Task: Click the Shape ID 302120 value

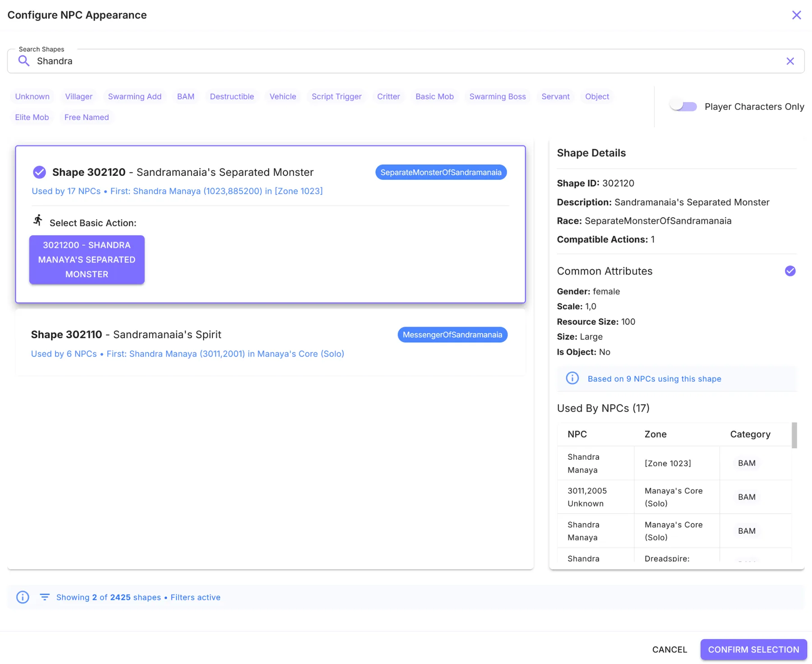Action: (618, 183)
